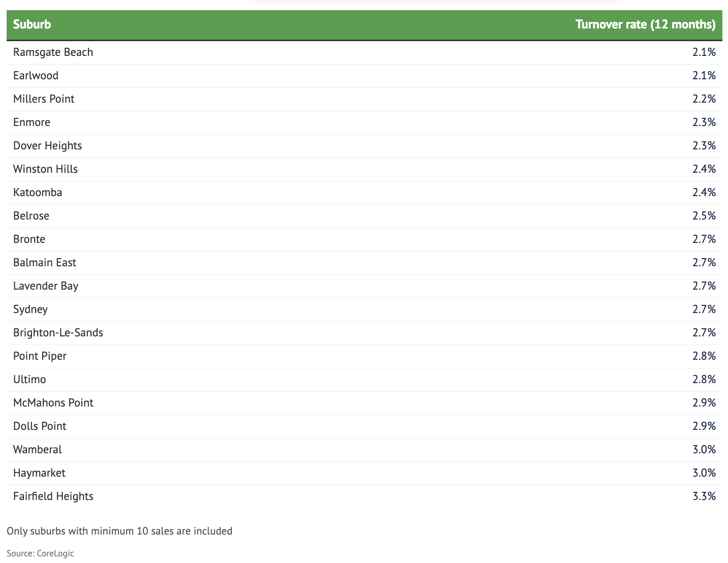728x563 pixels.
Task: Select the Dover Heights row
Action: [48, 146]
